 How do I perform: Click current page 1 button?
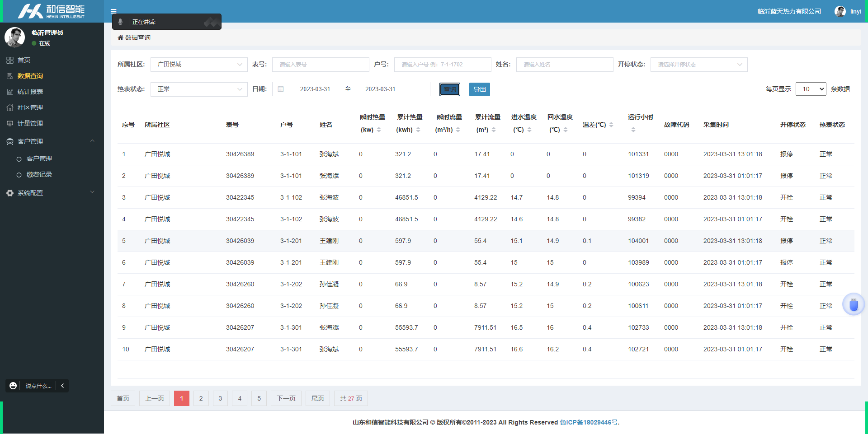click(x=182, y=398)
